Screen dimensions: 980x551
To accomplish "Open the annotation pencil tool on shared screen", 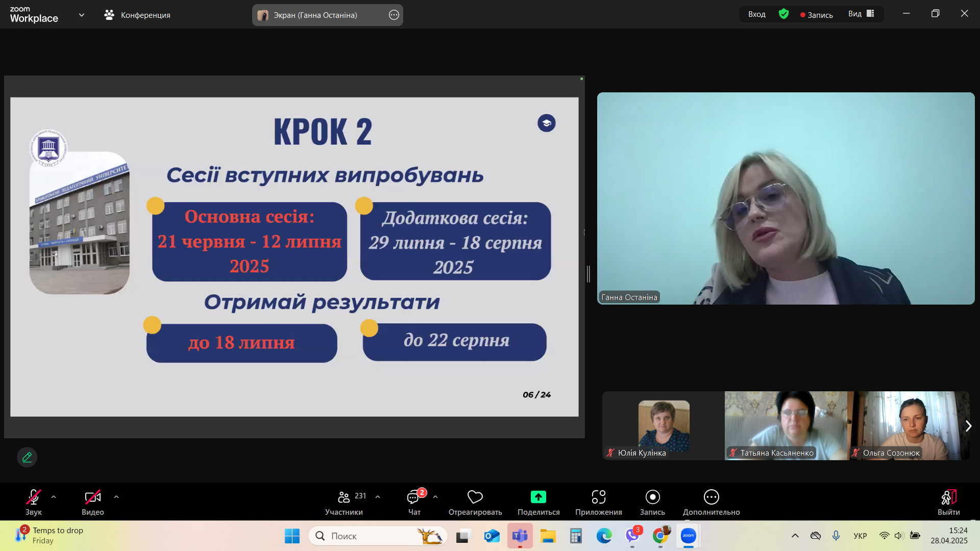I will pos(27,457).
